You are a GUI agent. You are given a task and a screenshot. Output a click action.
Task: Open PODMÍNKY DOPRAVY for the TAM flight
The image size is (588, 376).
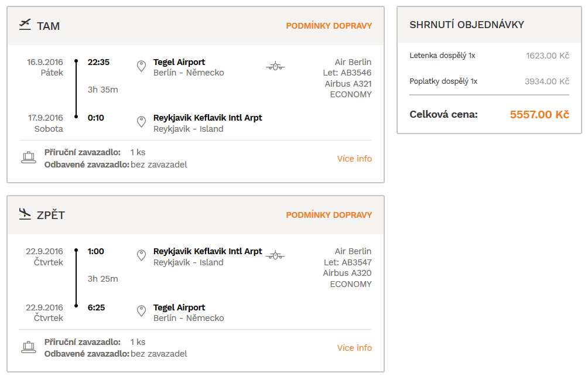click(x=329, y=26)
